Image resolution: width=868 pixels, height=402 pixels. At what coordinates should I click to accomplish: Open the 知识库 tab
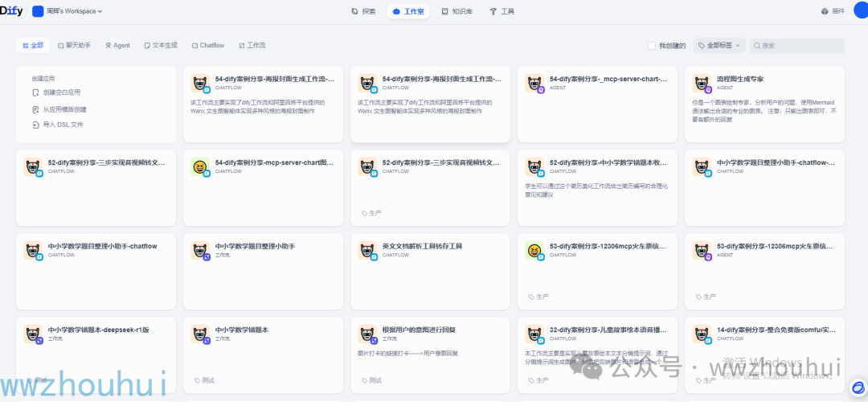pyautogui.click(x=457, y=11)
